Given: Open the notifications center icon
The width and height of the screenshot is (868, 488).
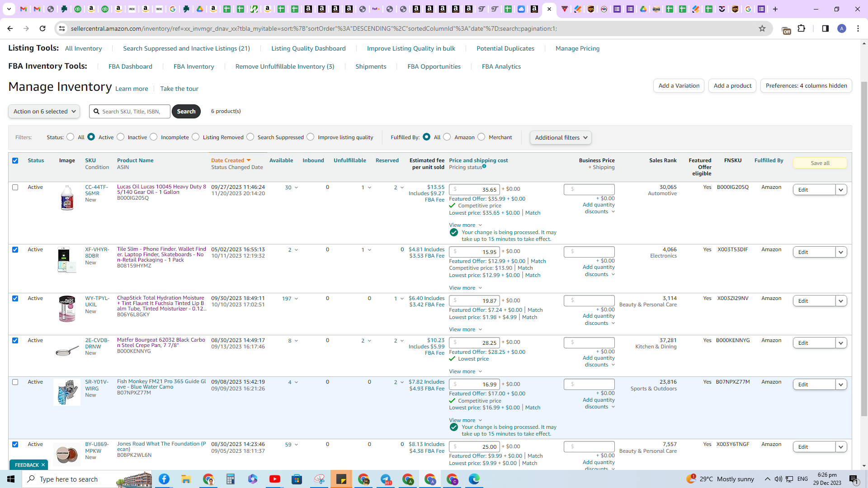Looking at the screenshot, I should click(854, 479).
